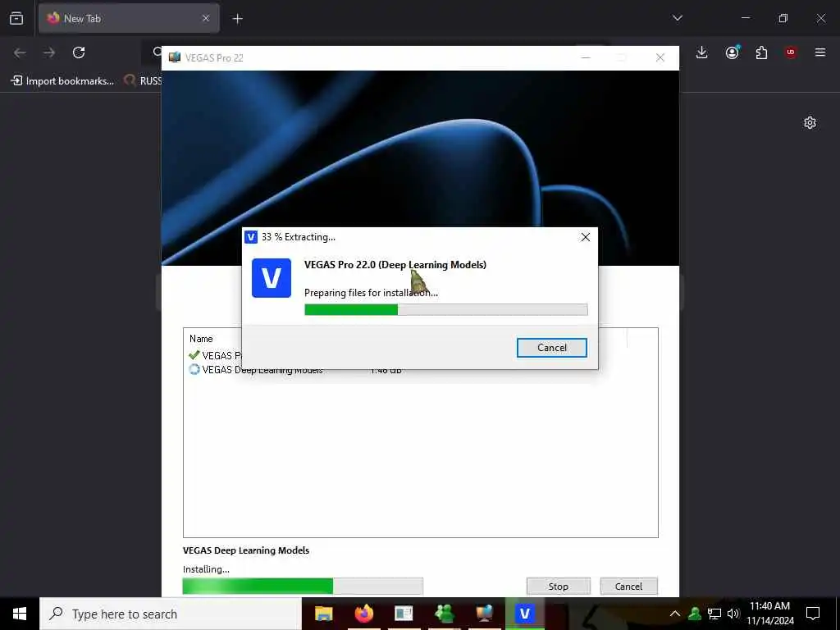Click Import bookmarks in bookmarks toolbar
840x630 pixels.
point(62,81)
